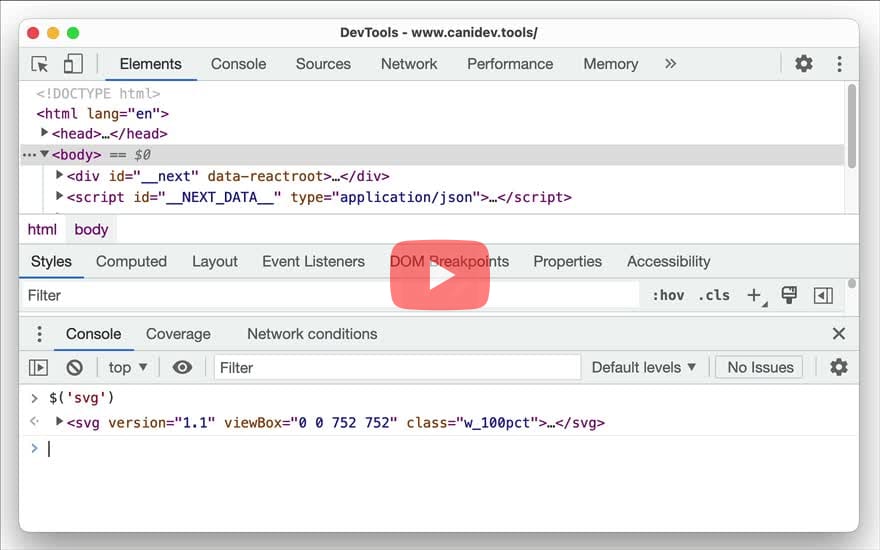Toggle the .cls classes button
The image size is (880, 550).
pyautogui.click(x=714, y=295)
